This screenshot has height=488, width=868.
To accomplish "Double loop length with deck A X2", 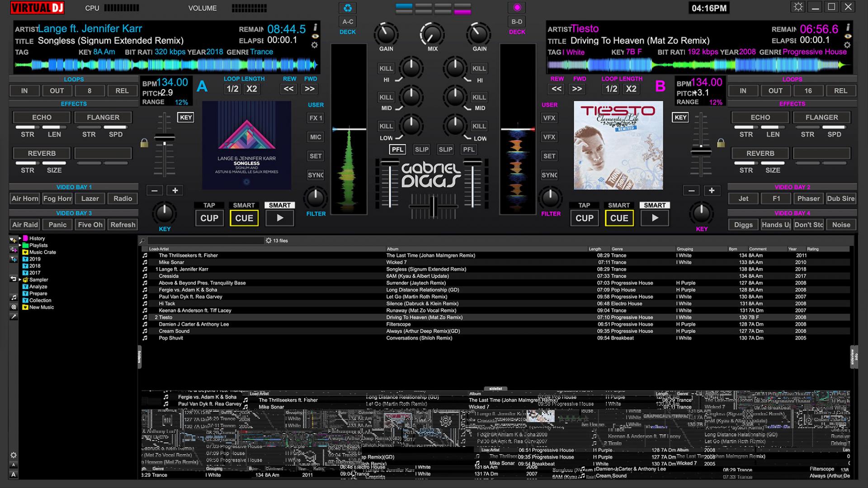I will click(251, 89).
